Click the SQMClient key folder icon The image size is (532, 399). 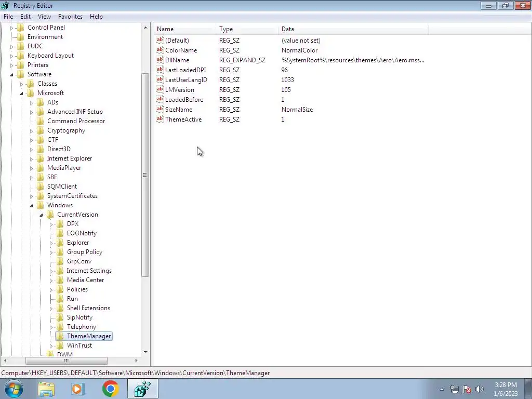pos(41,187)
